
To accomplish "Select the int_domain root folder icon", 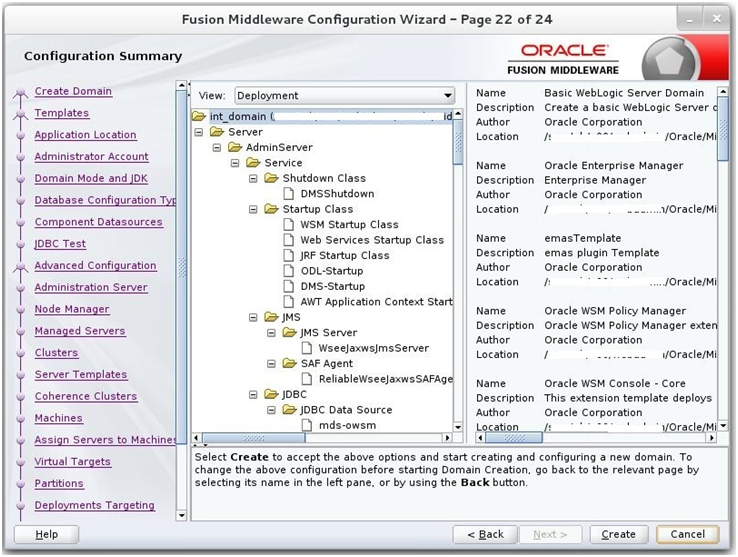I will click(199, 116).
